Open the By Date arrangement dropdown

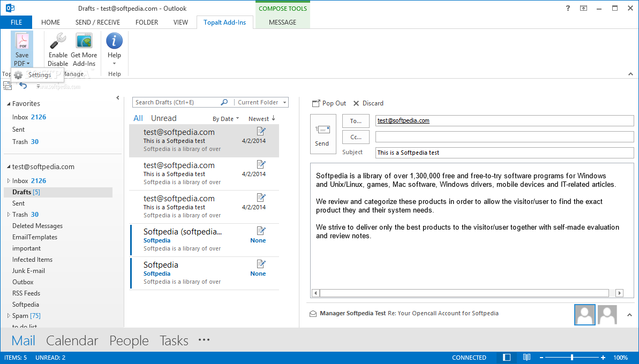pos(226,119)
